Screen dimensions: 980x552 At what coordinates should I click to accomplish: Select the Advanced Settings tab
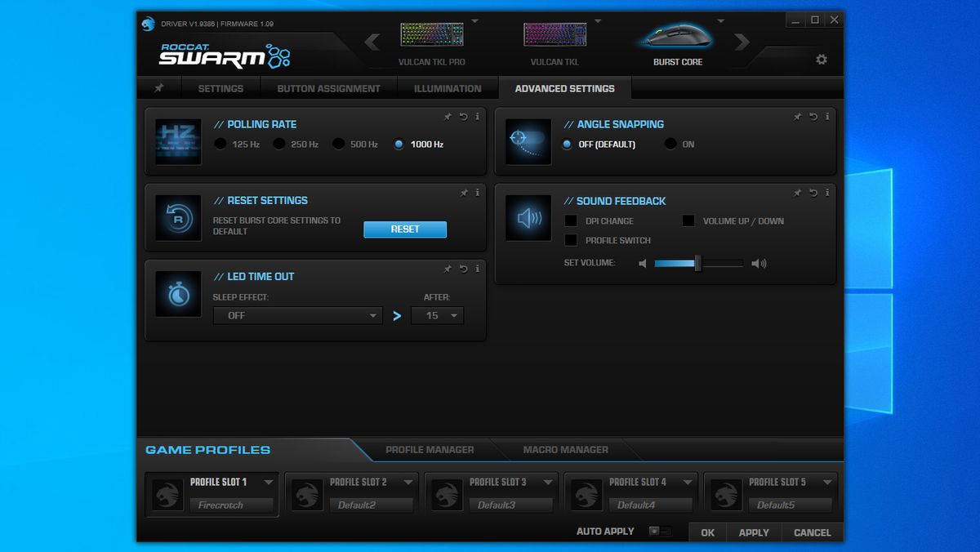[x=564, y=88]
